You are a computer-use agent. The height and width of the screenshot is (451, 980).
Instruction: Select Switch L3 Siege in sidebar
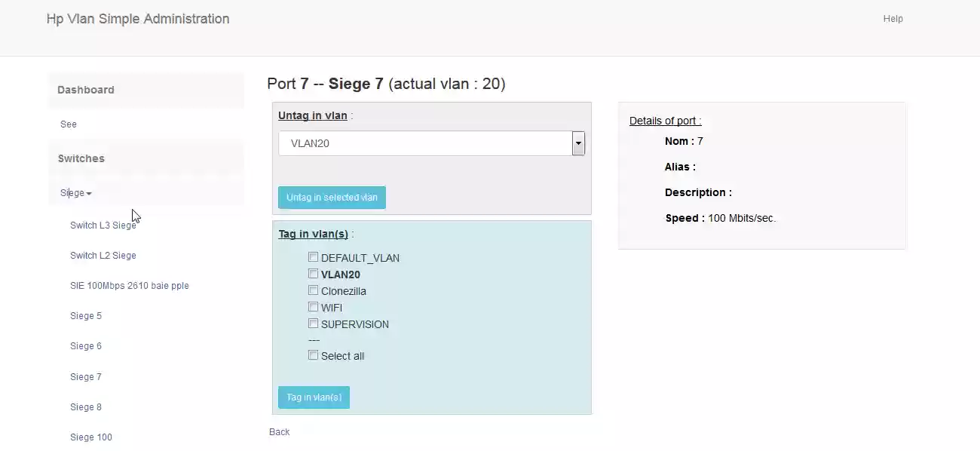coord(103,226)
